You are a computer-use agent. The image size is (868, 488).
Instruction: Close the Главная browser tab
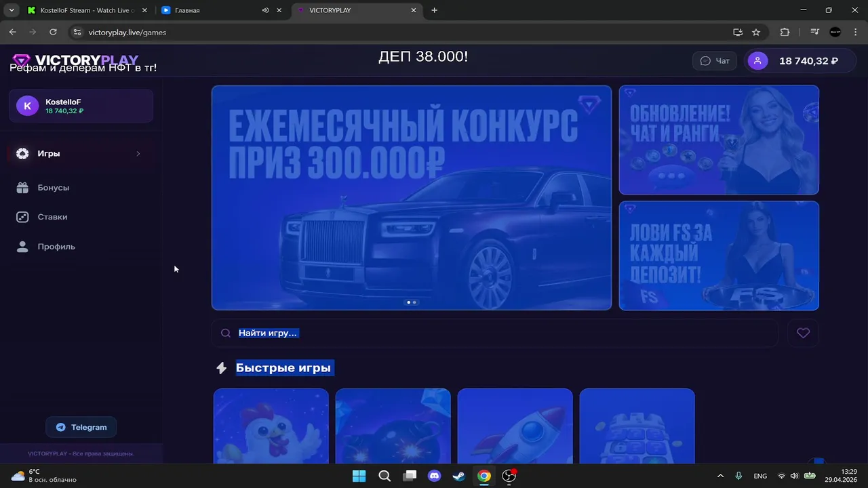coord(279,10)
